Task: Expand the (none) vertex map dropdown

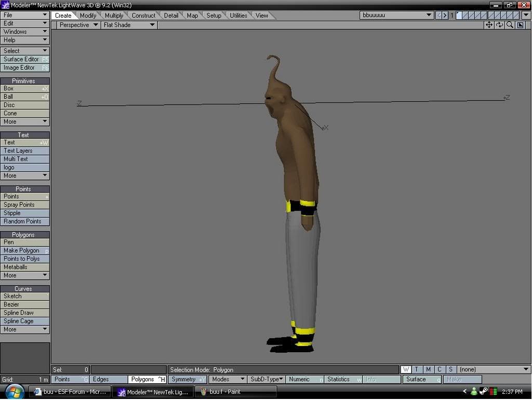Action: 494,369
